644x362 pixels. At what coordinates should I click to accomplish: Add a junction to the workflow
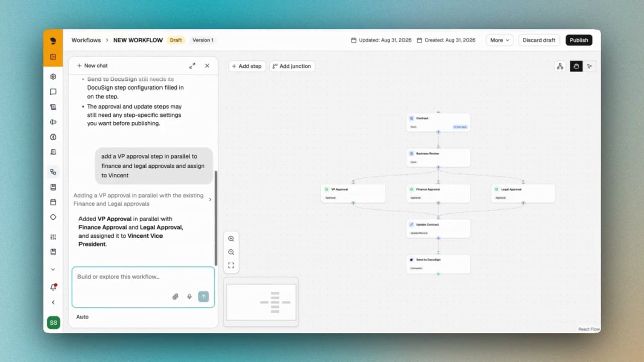click(292, 66)
